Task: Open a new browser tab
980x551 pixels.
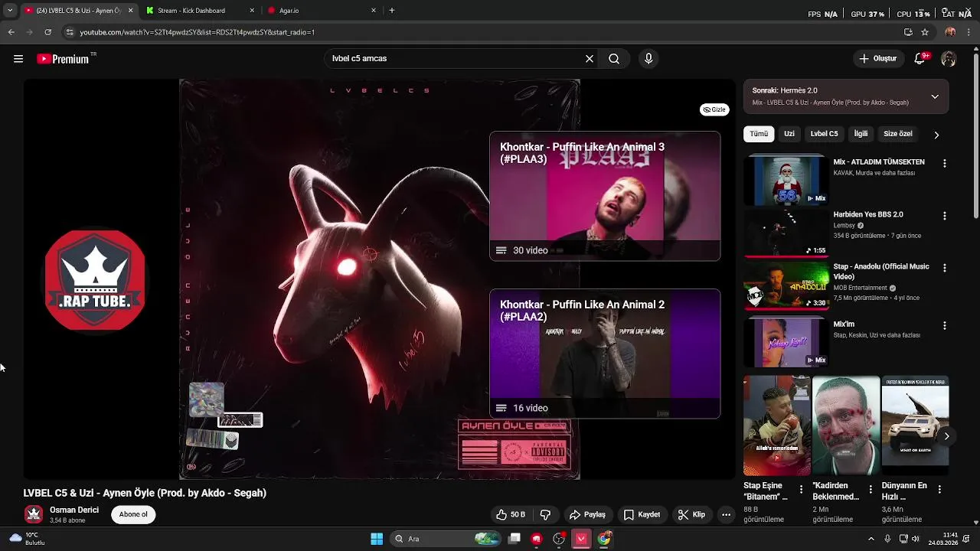Action: (392, 11)
